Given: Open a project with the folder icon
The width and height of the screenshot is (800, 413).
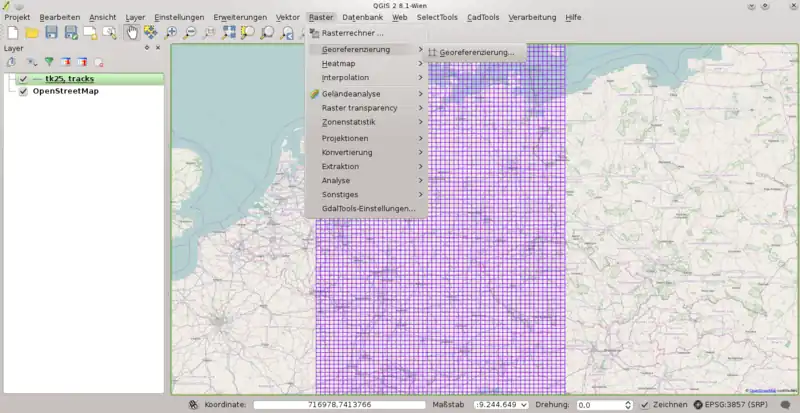Looking at the screenshot, I should click(x=31, y=33).
